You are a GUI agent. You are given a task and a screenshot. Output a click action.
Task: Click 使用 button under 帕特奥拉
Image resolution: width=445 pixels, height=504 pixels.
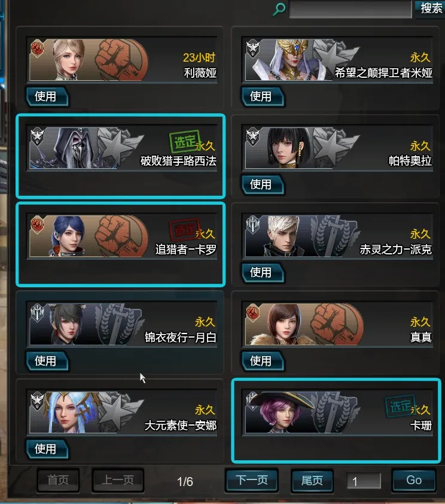click(263, 184)
